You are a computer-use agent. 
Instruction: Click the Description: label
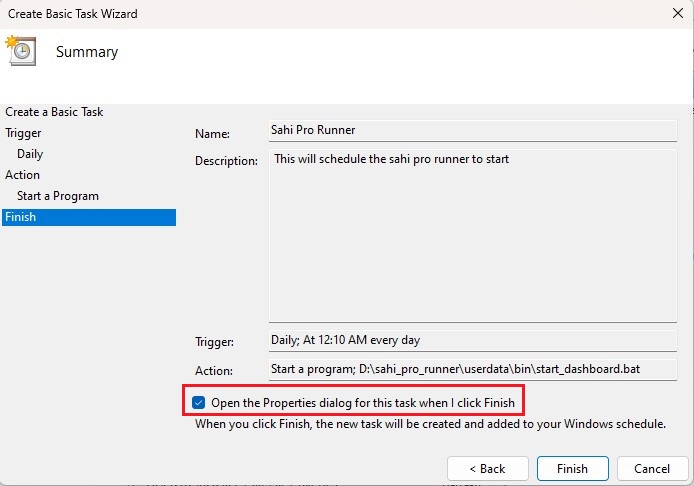226,160
